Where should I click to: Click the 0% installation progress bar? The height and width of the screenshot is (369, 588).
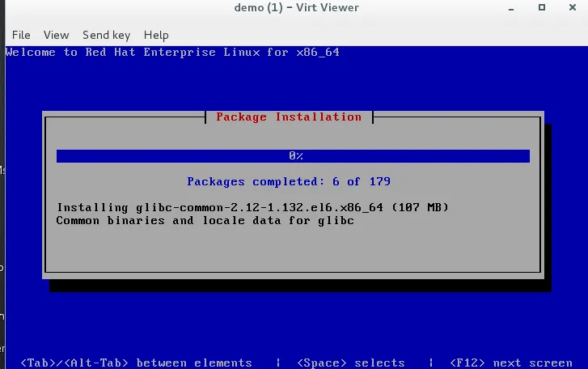(294, 156)
